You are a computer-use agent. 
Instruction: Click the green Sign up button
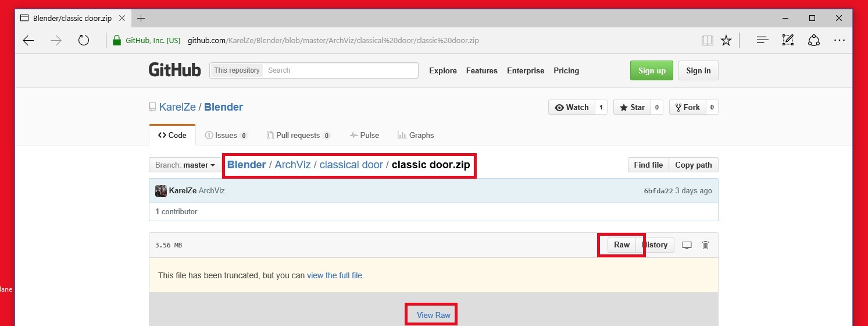coord(652,70)
